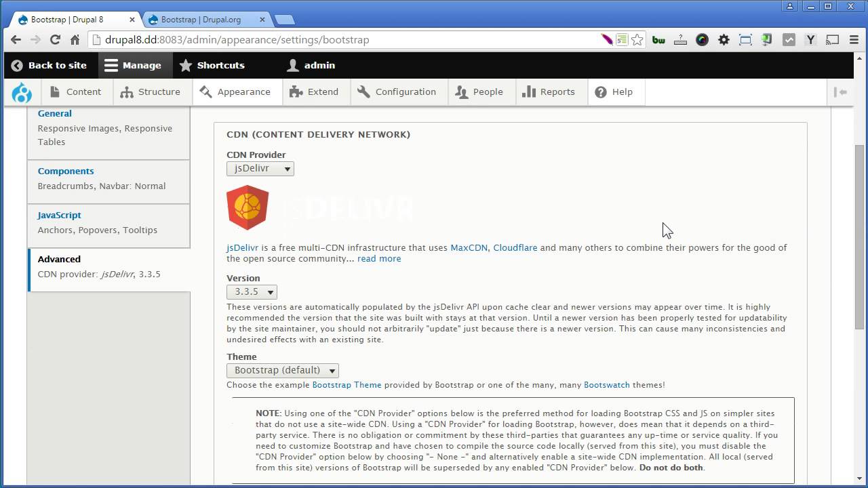Viewport: 868px width, 488px height.
Task: Open the Shortcuts menu
Action: click(212, 66)
